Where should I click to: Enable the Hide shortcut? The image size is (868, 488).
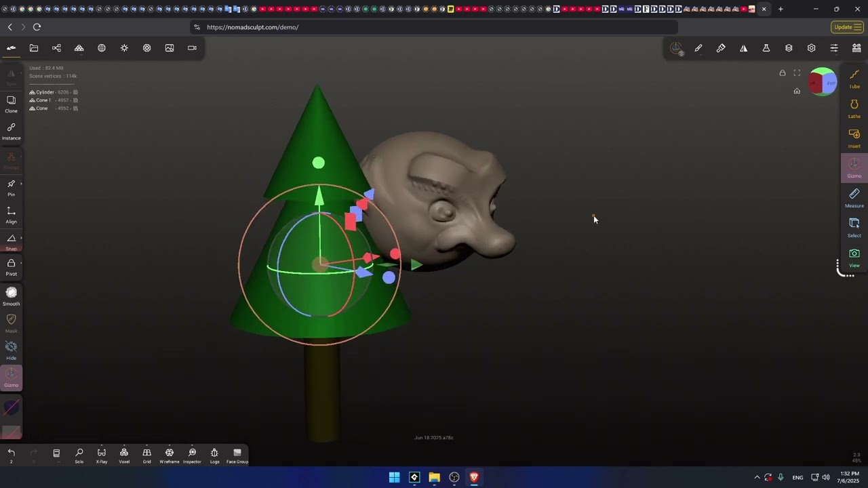tap(12, 350)
